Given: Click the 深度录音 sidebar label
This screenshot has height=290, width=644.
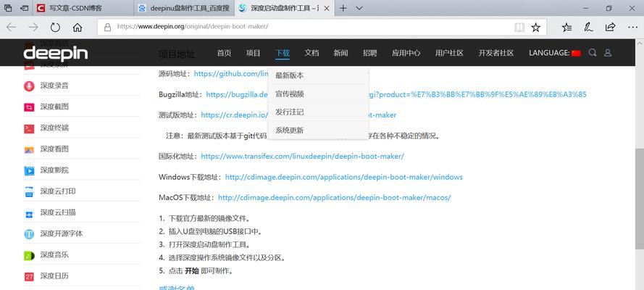Looking at the screenshot, I should coord(54,86).
